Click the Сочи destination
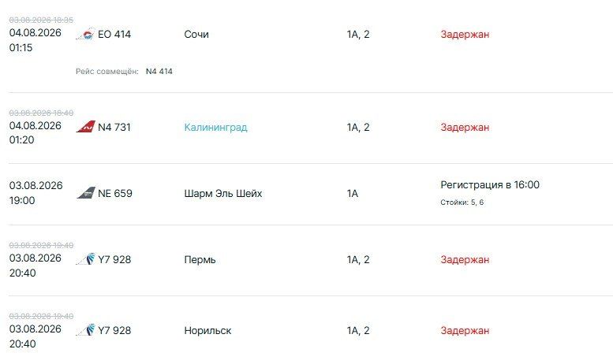 [x=196, y=35]
